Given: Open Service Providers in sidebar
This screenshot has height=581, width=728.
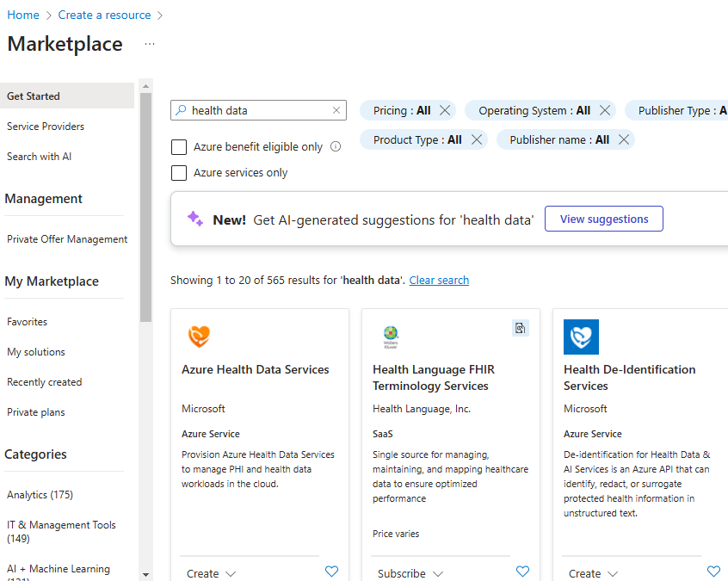Looking at the screenshot, I should point(46,127).
